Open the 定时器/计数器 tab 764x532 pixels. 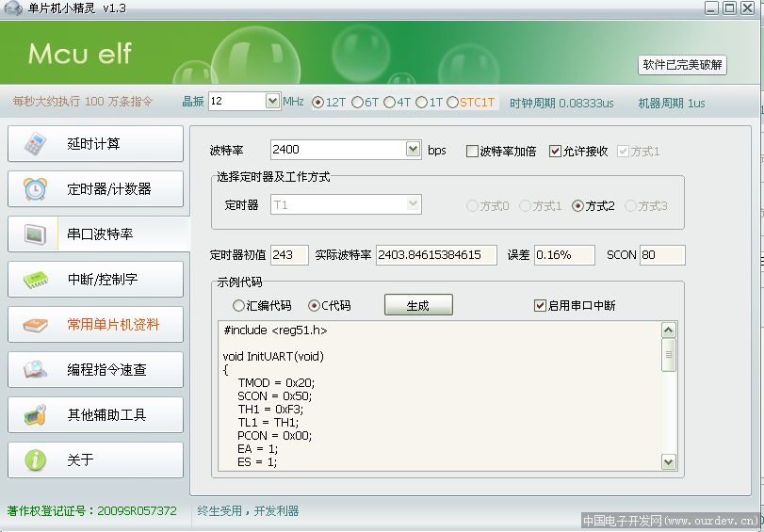coord(95,188)
